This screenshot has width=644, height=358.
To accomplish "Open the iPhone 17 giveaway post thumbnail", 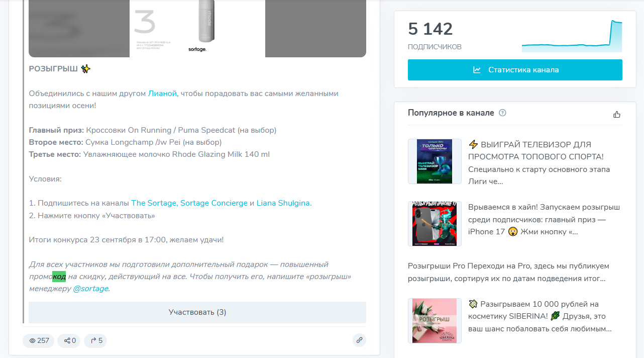I will pyautogui.click(x=434, y=224).
